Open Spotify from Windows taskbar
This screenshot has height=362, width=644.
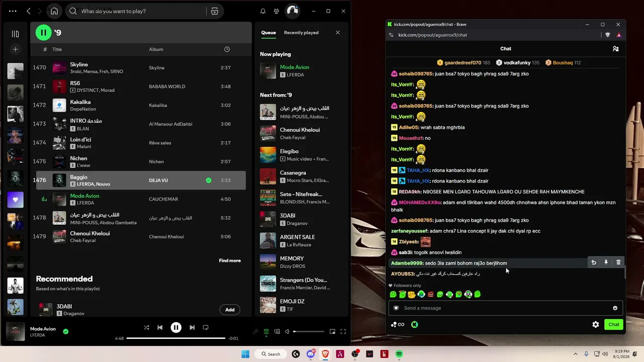[399, 354]
